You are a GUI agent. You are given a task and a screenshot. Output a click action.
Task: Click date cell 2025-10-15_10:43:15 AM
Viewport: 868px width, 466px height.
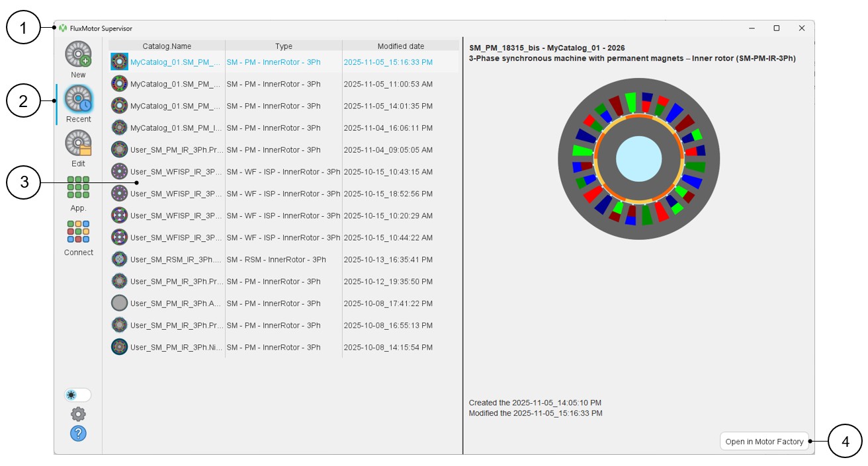click(388, 172)
